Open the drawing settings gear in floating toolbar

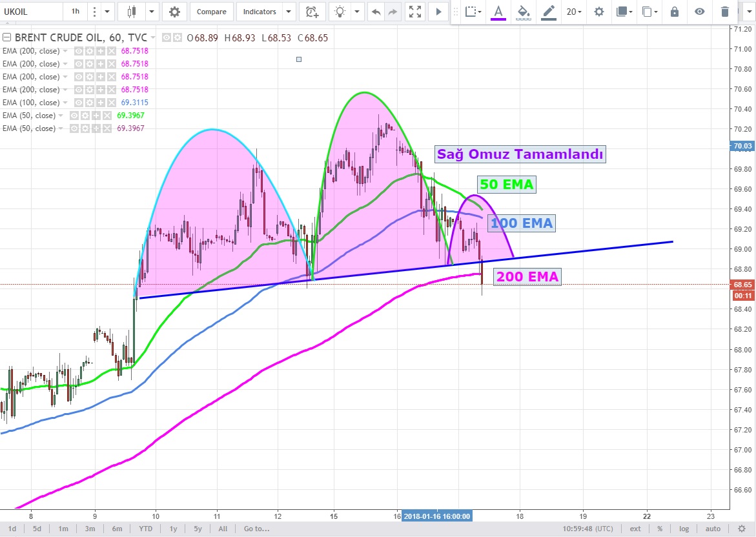tap(599, 12)
